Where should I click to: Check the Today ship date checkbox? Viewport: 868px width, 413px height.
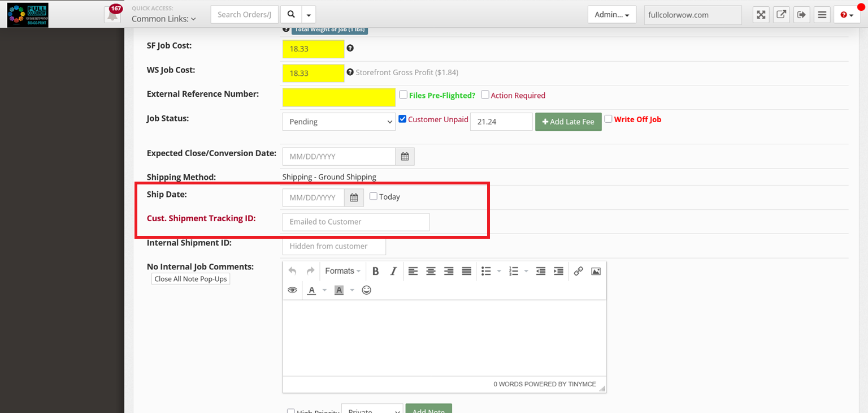pyautogui.click(x=374, y=196)
